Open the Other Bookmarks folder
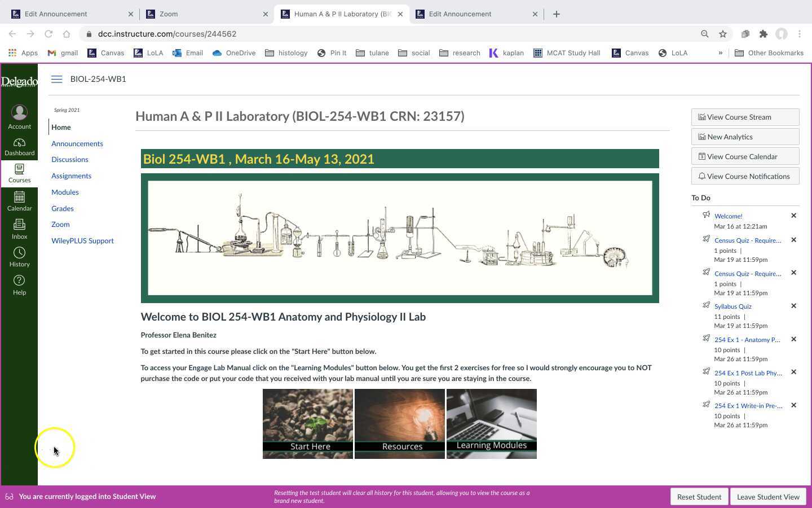Viewport: 812px width, 508px height. 769,53
